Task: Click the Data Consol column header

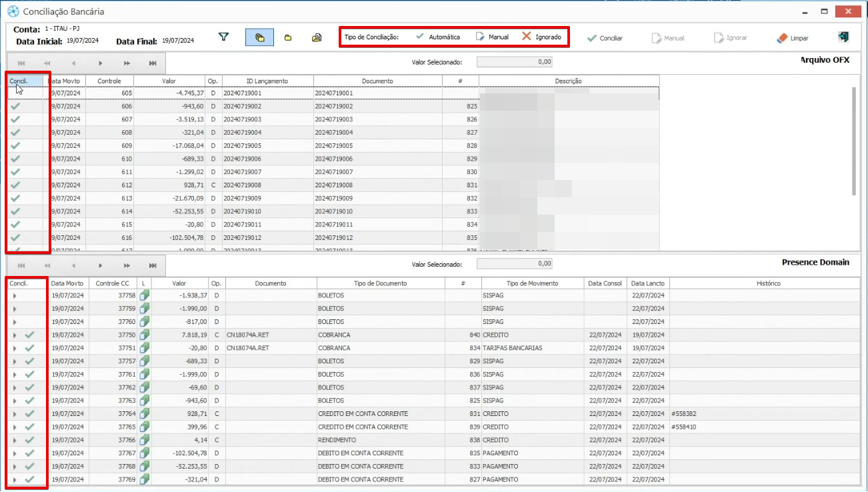Action: (606, 283)
